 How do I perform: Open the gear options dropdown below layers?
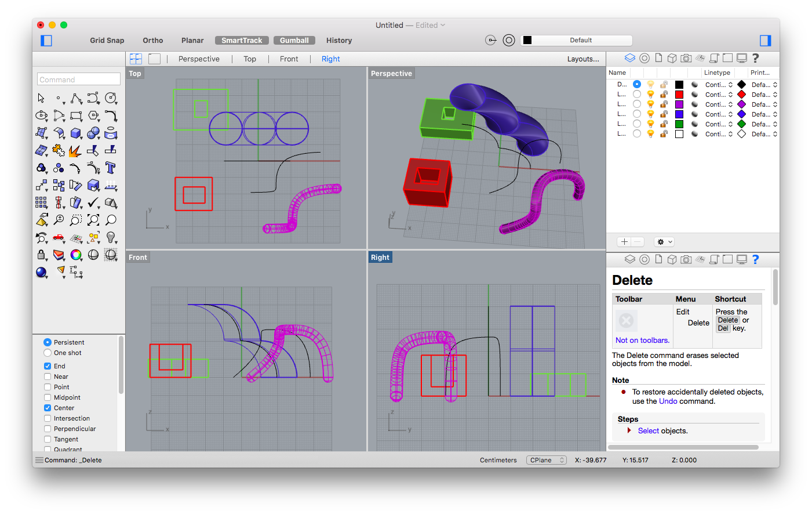coord(664,242)
